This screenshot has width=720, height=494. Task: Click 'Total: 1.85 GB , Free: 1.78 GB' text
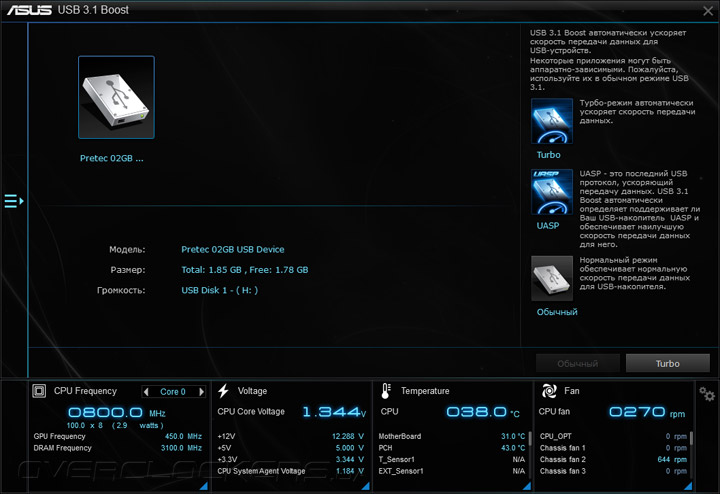click(x=245, y=270)
